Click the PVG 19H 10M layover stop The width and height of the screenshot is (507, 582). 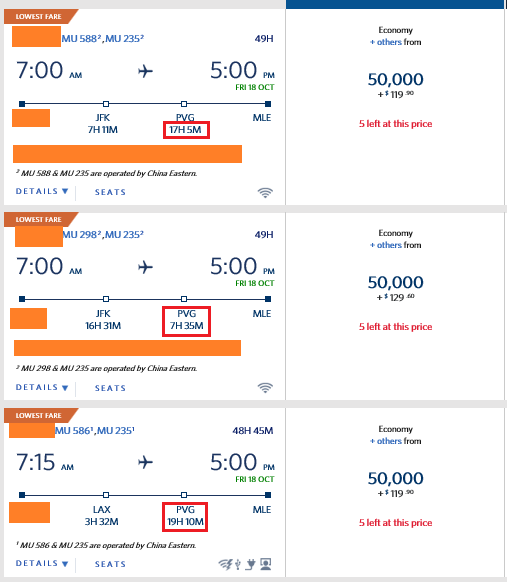[x=185, y=516]
